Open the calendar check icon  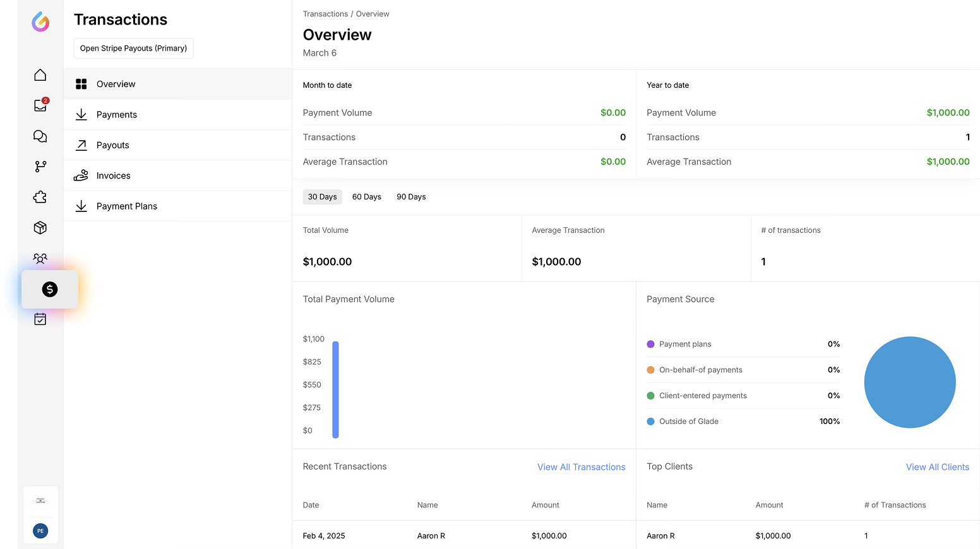40,319
